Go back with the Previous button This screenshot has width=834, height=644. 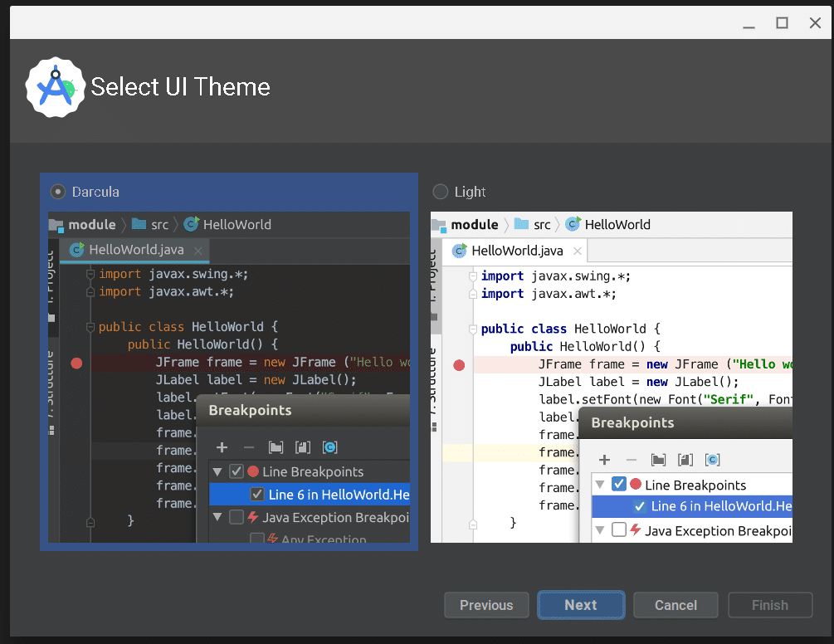[x=486, y=605]
